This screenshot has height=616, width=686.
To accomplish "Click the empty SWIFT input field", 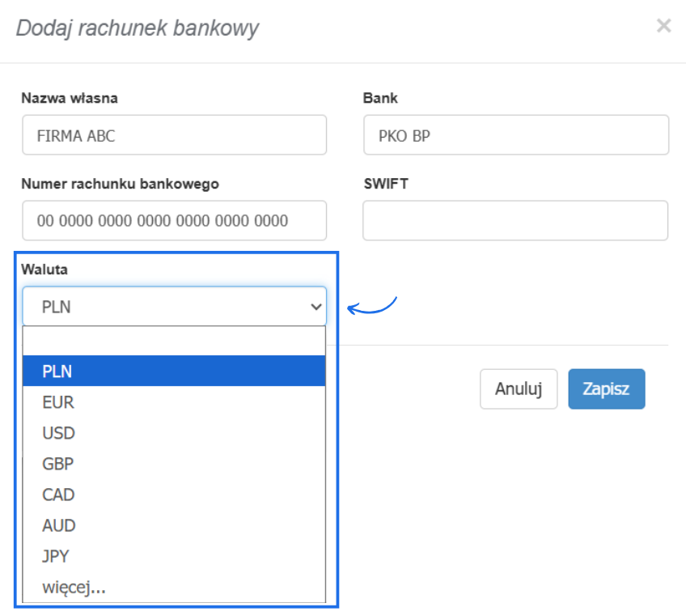I will click(515, 220).
